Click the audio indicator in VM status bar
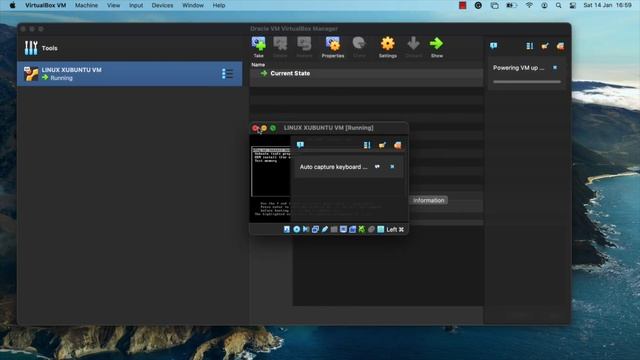The width and height of the screenshot is (640, 360). tap(306, 229)
